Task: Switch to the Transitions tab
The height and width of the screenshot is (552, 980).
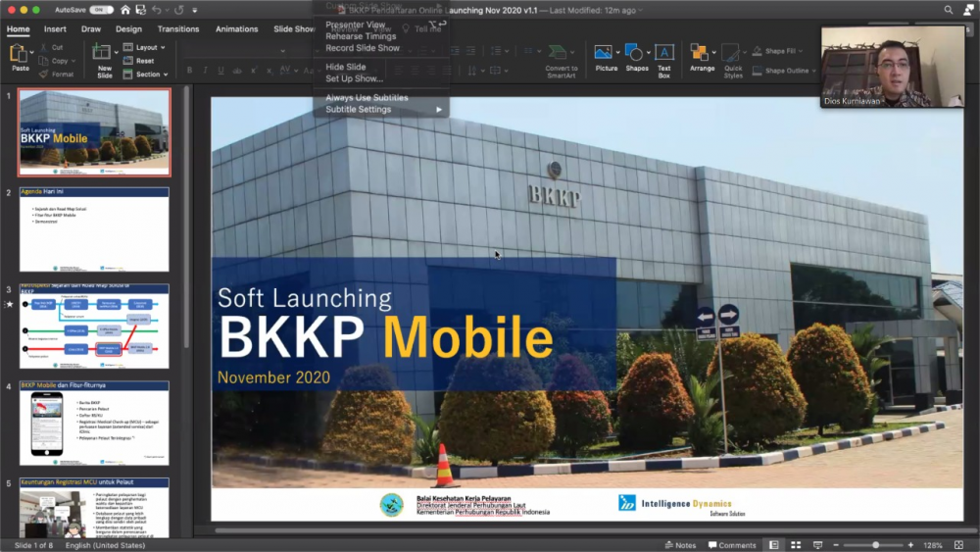Action: (178, 28)
